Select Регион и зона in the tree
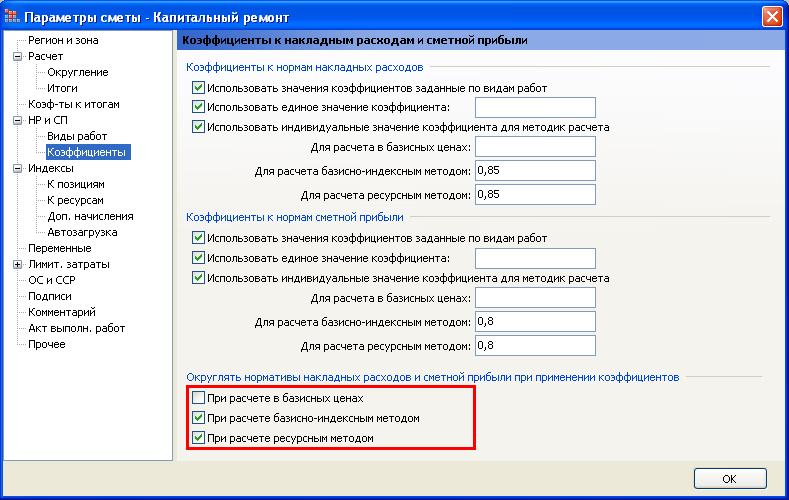 point(61,40)
